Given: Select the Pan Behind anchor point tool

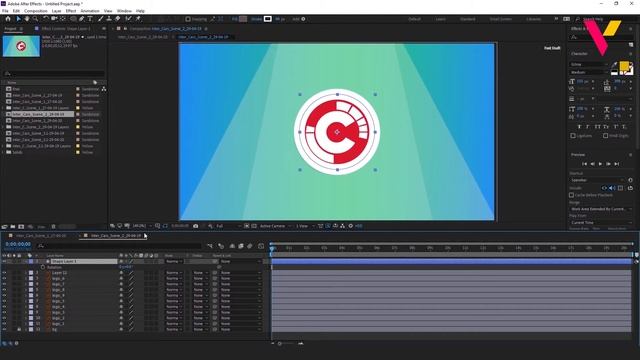Looking at the screenshot, I should coord(63,19).
